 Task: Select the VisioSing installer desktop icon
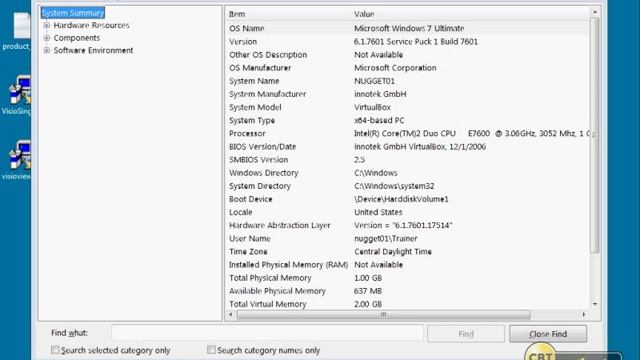[16, 95]
